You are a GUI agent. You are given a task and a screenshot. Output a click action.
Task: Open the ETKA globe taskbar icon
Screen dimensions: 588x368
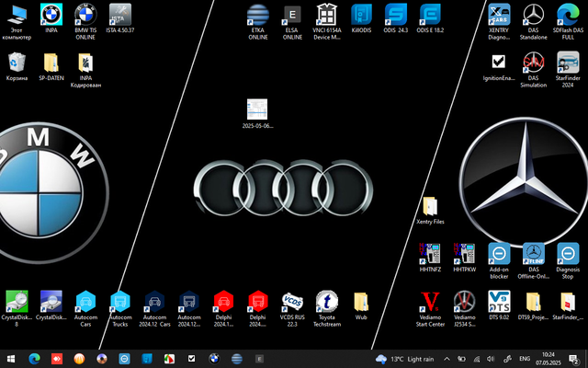[x=237, y=359]
